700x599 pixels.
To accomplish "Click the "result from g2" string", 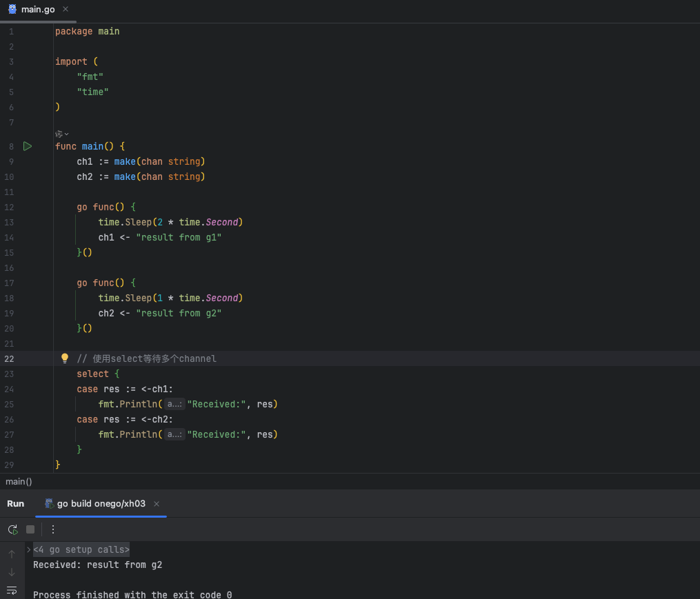I will 179,314.
